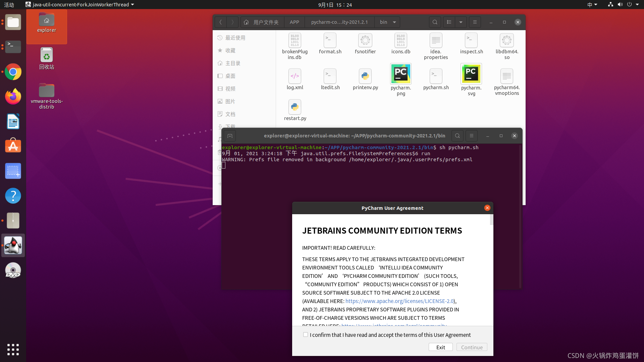Go back in the file manager

point(220,22)
